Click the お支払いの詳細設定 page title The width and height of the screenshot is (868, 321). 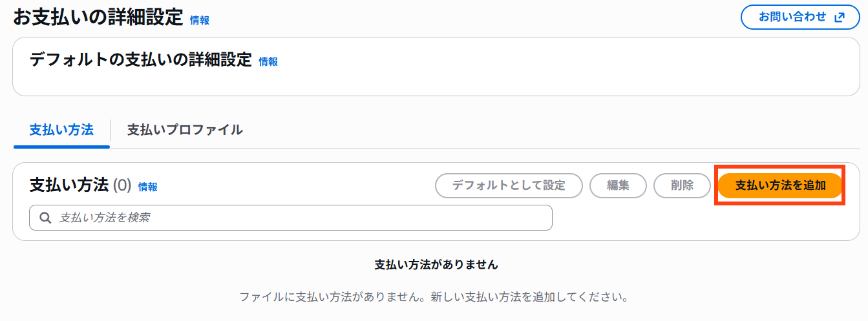click(98, 17)
